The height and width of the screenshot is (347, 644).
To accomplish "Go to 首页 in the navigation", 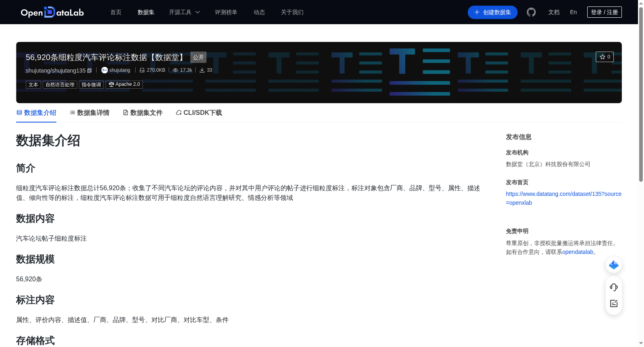I will pyautogui.click(x=116, y=12).
